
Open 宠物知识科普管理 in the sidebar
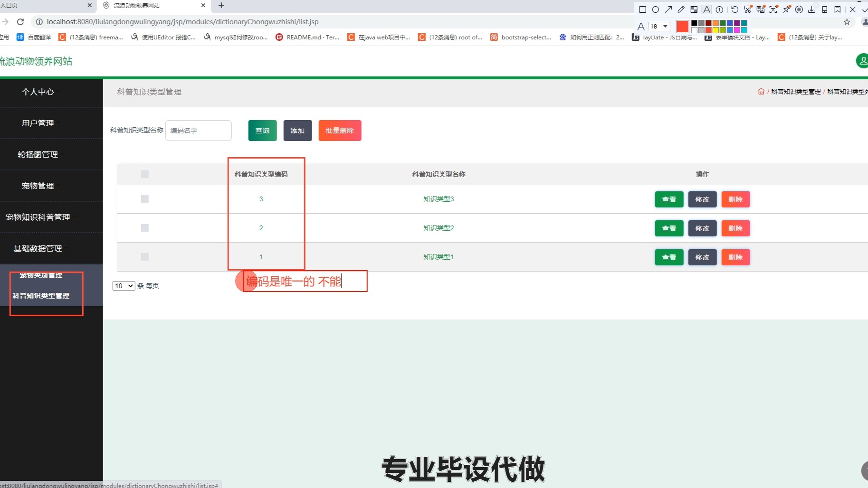[38, 217]
